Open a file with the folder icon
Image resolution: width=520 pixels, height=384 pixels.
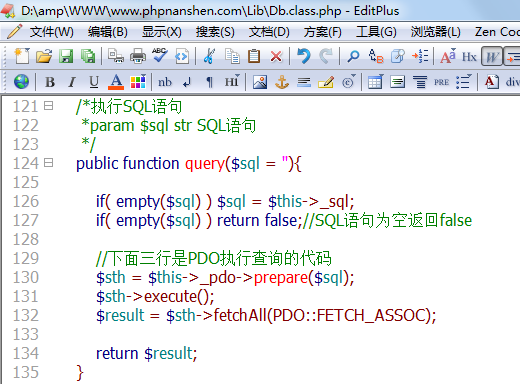[x=44, y=56]
